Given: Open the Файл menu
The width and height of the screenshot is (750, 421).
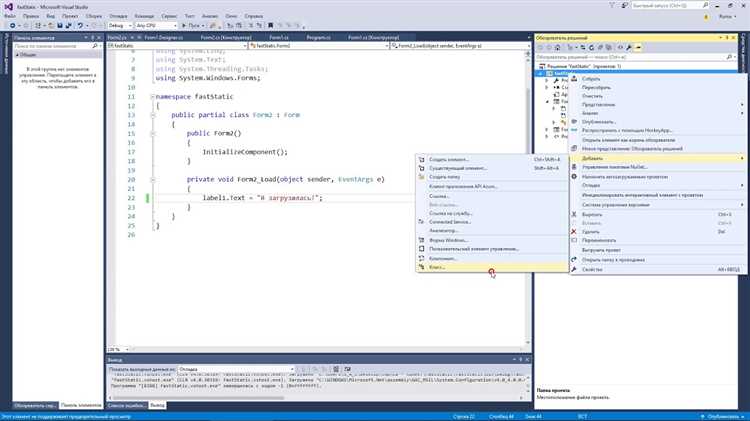Looking at the screenshot, I should point(10,16).
